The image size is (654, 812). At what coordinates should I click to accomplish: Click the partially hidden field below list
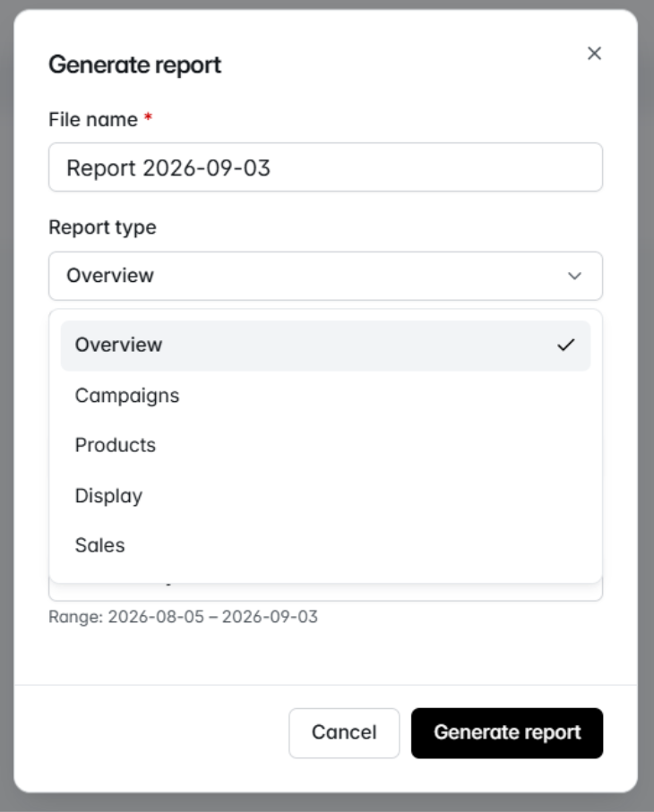[325, 592]
